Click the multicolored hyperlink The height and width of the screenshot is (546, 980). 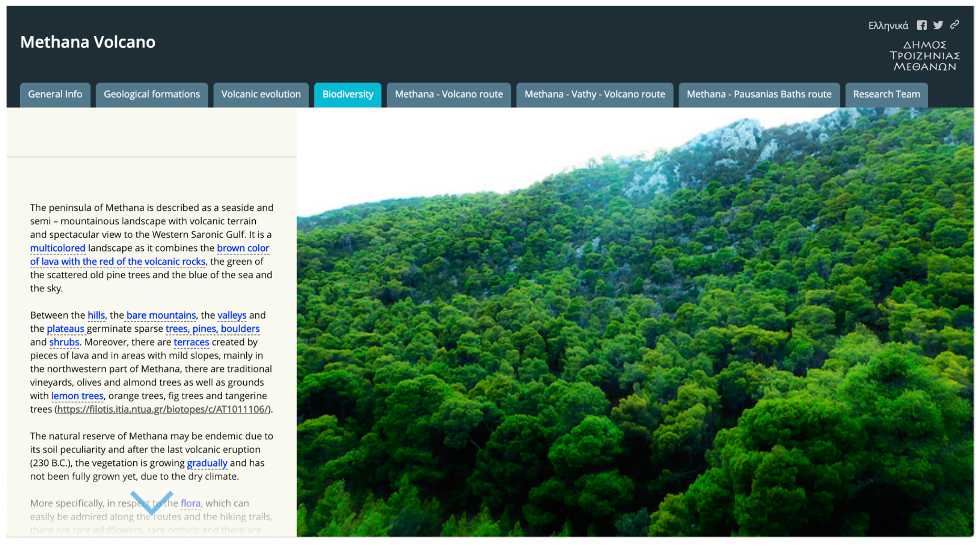(57, 248)
